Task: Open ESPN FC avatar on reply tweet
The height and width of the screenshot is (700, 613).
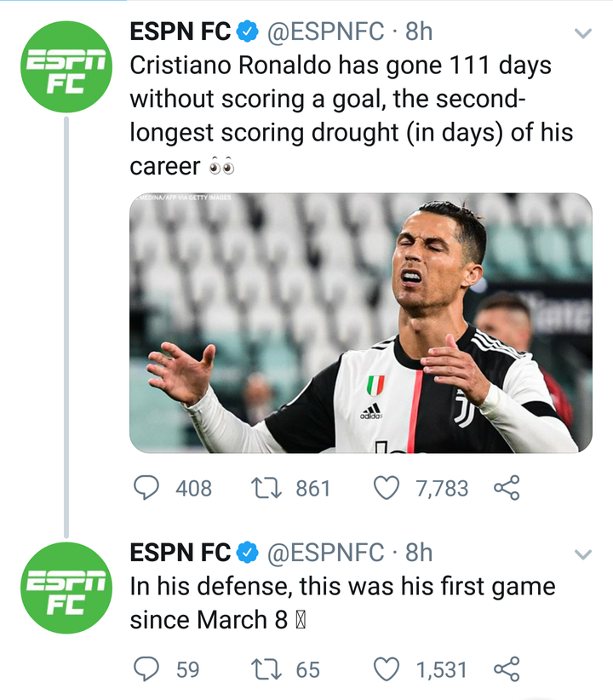Action: point(66,589)
